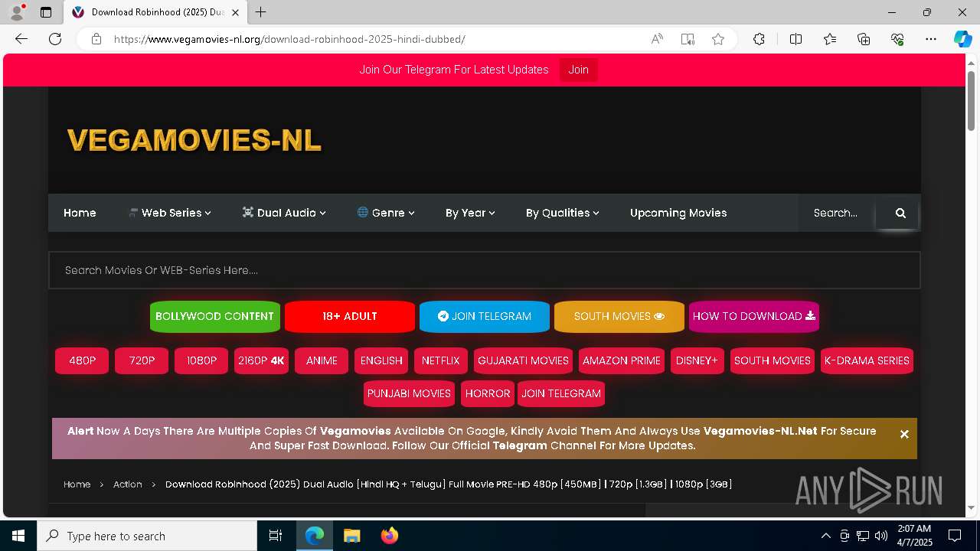Focus the Search Movies Or WEB-Series field

(484, 270)
